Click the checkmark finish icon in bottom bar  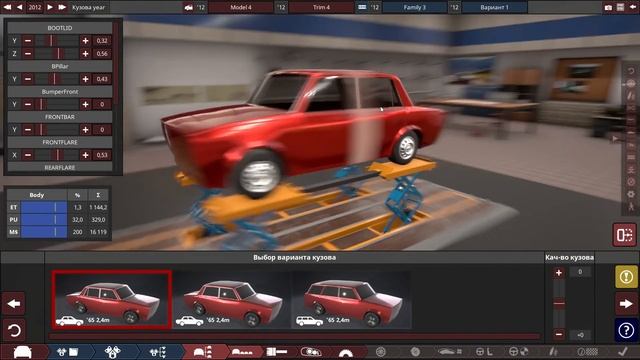click(623, 351)
